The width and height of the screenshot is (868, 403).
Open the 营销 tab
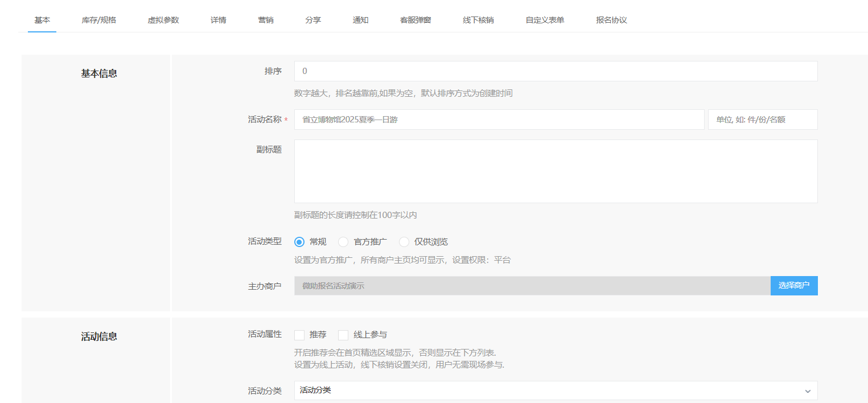pyautogui.click(x=266, y=19)
